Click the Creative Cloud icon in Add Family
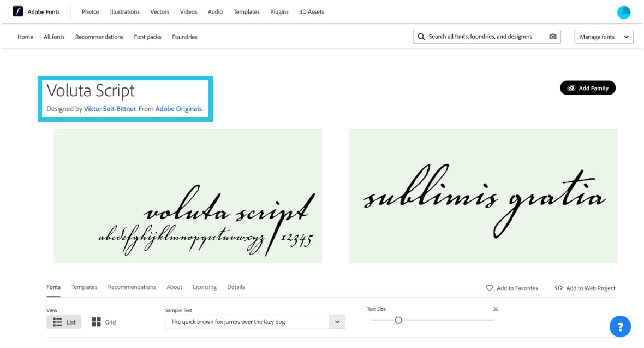This screenshot has width=644, height=348. point(571,88)
